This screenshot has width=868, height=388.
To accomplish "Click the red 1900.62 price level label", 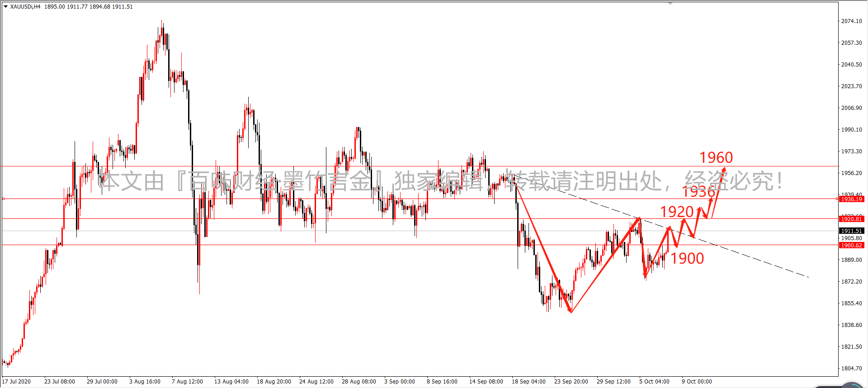I will (851, 246).
